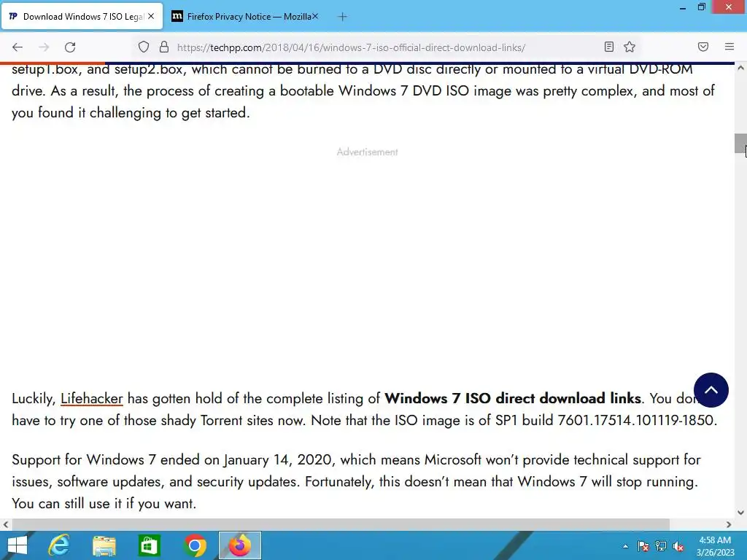The width and height of the screenshot is (747, 560).
Task: Minimize the Firefox window
Action: pyautogui.click(x=683, y=7)
